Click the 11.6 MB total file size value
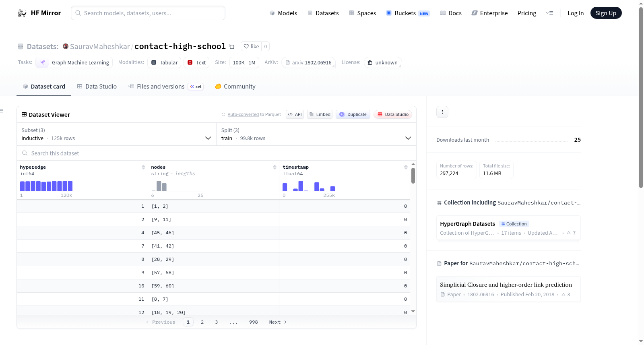Image resolution: width=644 pixels, height=345 pixels. tap(492, 174)
